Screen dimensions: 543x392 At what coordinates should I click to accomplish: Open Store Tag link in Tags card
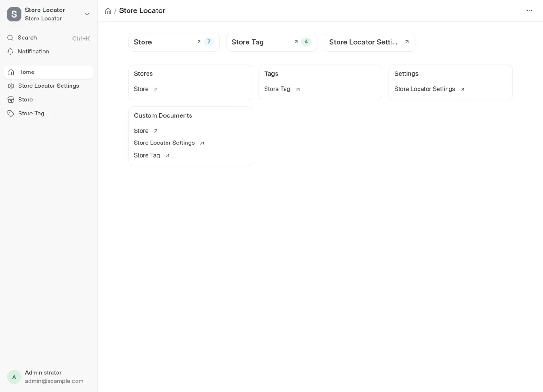click(277, 89)
